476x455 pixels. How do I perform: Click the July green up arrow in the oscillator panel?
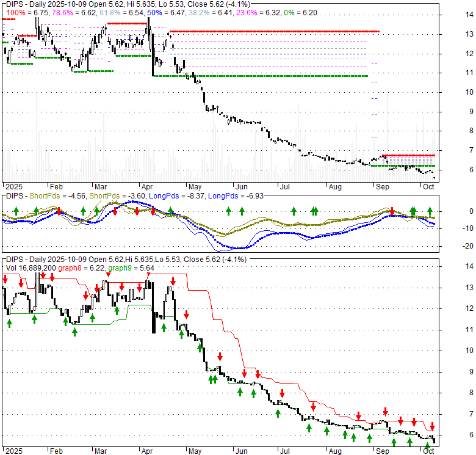pyautogui.click(x=294, y=211)
